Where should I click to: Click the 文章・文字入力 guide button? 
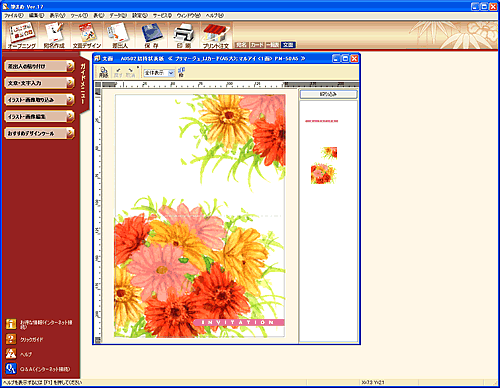tap(39, 83)
